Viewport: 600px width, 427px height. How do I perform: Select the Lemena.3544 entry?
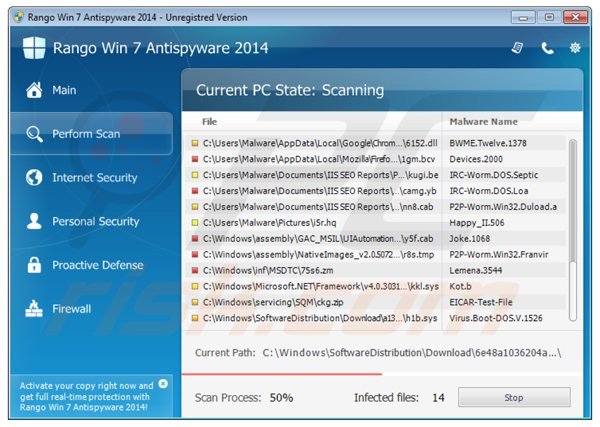476,270
